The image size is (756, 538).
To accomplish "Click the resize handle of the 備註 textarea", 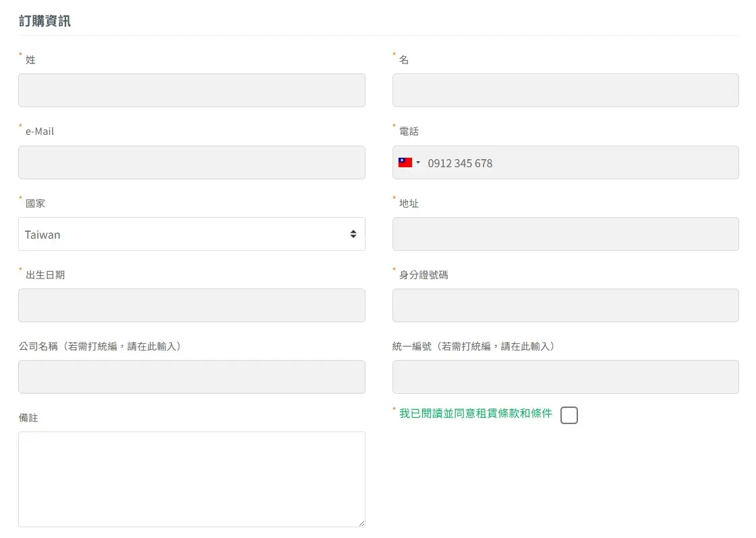I will click(361, 524).
